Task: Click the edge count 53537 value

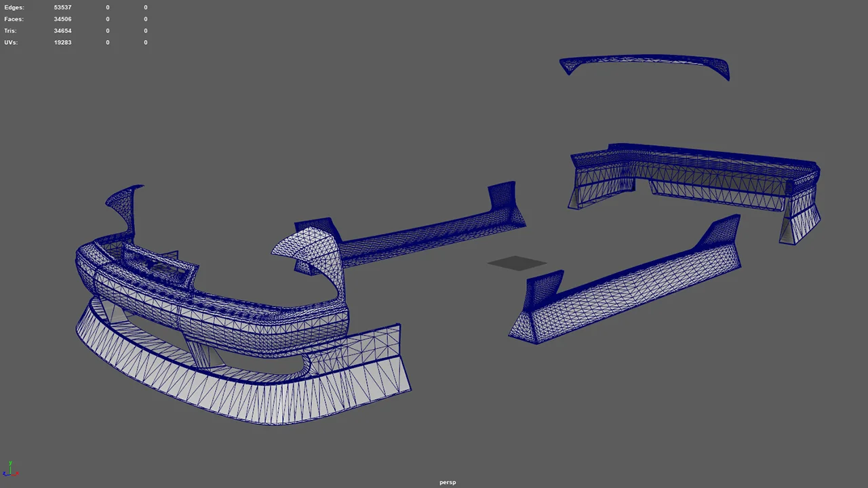Action: (x=62, y=7)
